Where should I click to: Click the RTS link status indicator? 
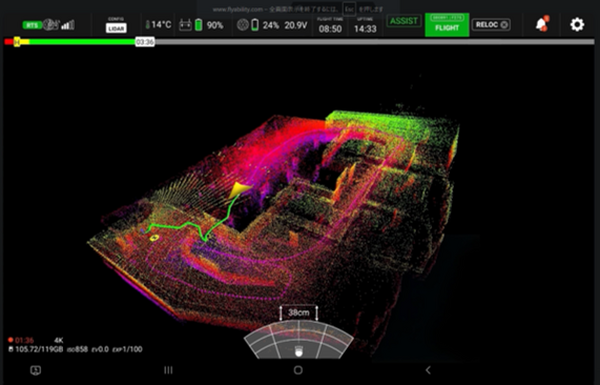(x=32, y=25)
